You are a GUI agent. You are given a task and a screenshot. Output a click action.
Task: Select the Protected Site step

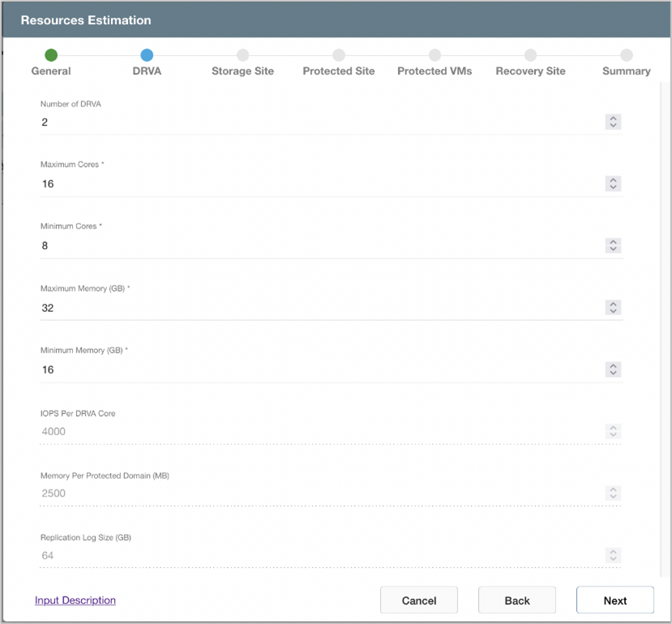pos(339,55)
